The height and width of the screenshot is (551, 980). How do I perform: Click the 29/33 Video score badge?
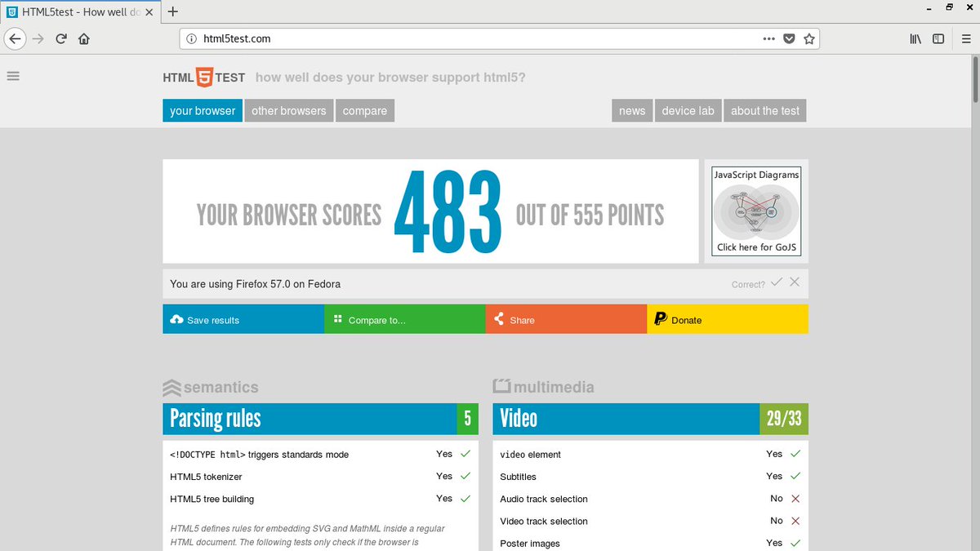[784, 419]
